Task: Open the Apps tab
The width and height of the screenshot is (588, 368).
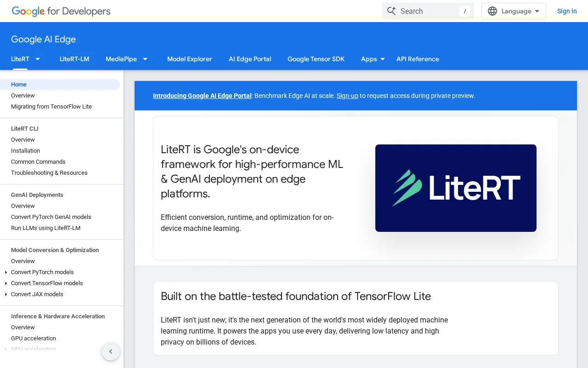Action: click(x=369, y=59)
